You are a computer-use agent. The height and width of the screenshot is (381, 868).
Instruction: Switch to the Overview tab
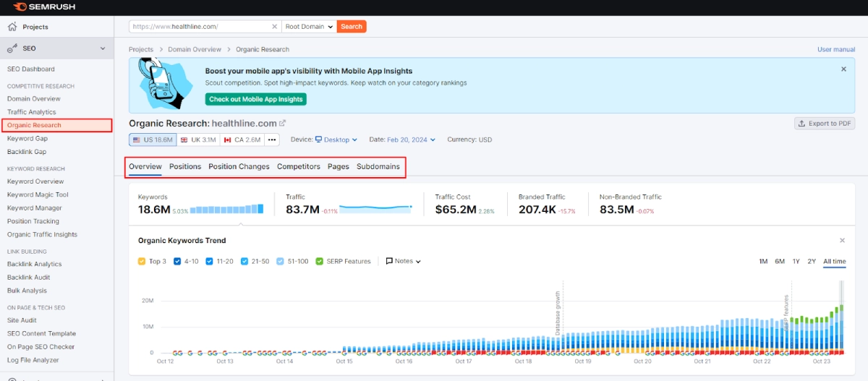pos(145,166)
